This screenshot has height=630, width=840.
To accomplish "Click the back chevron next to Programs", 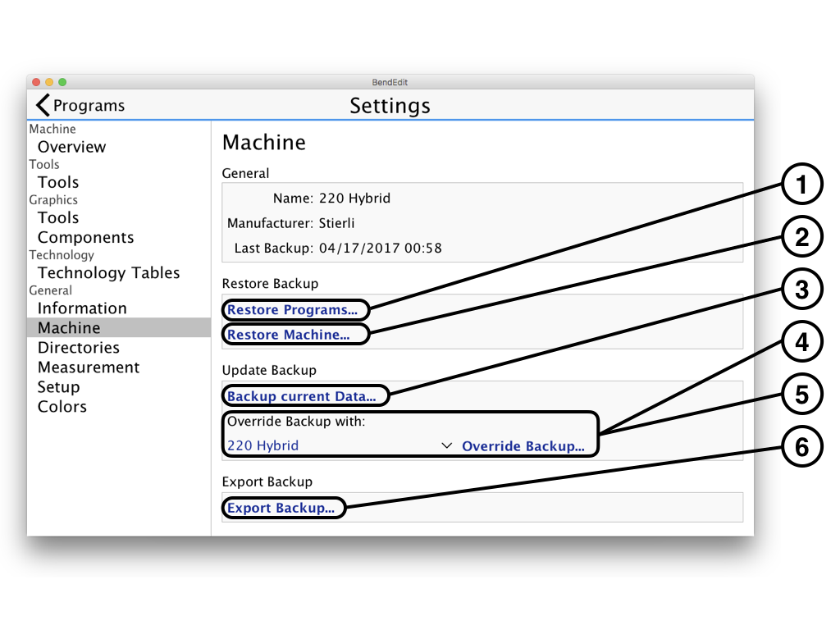I will click(x=43, y=105).
